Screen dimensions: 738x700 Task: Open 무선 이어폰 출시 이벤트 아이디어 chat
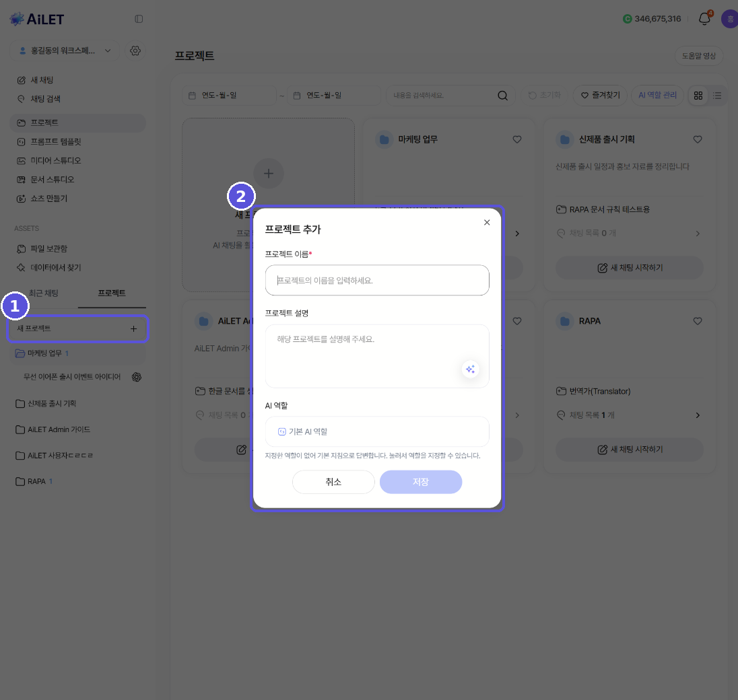coord(72,377)
